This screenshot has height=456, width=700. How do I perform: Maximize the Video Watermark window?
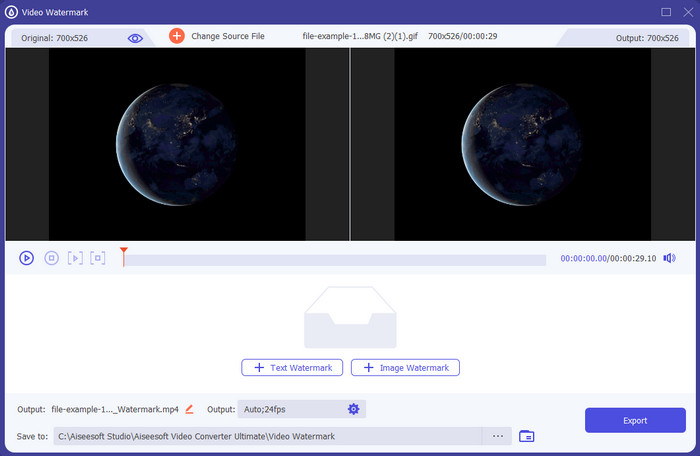coord(666,11)
